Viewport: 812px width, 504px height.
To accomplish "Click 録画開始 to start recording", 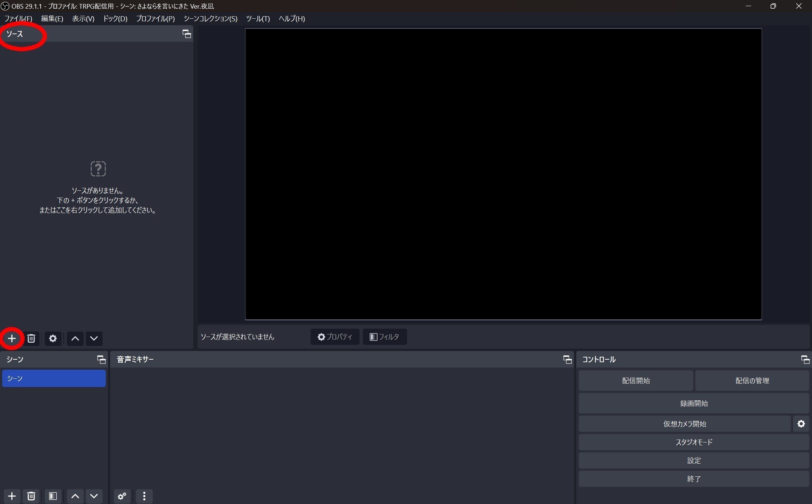I will click(694, 403).
